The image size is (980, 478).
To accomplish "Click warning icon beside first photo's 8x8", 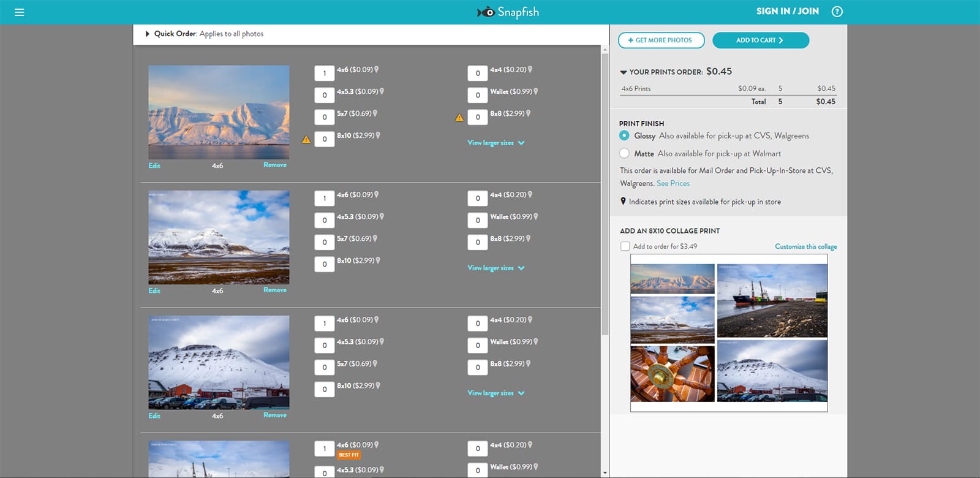I will [459, 118].
